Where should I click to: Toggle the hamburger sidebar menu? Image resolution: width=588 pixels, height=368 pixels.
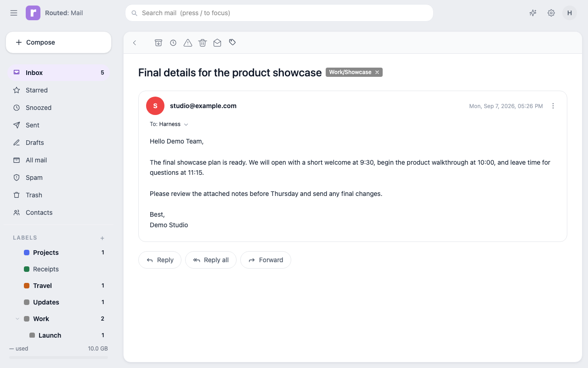(14, 13)
